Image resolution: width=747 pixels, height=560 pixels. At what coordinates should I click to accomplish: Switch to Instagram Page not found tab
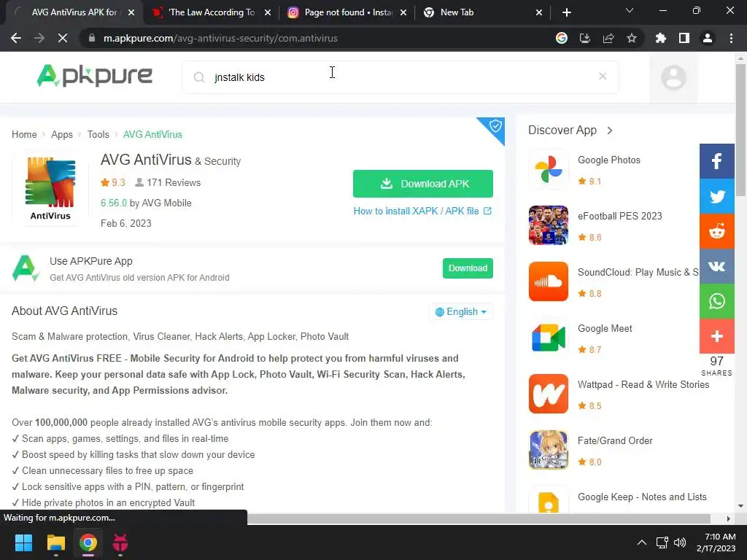click(348, 12)
